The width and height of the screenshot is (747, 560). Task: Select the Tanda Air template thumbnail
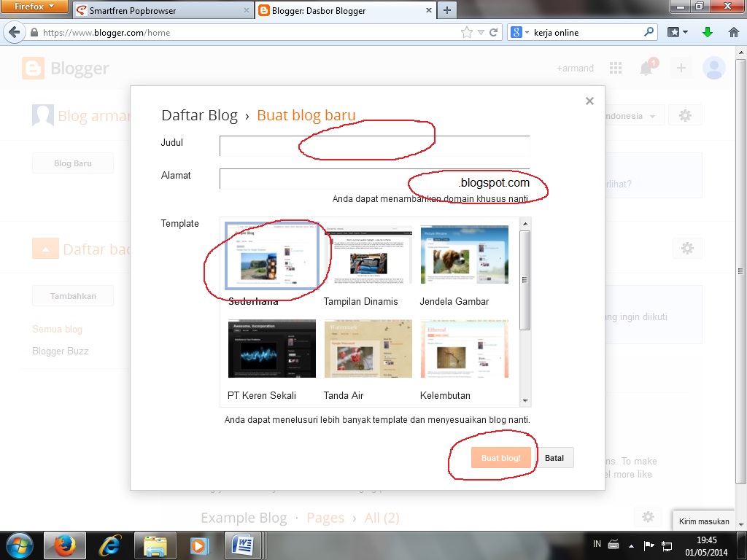click(x=368, y=349)
